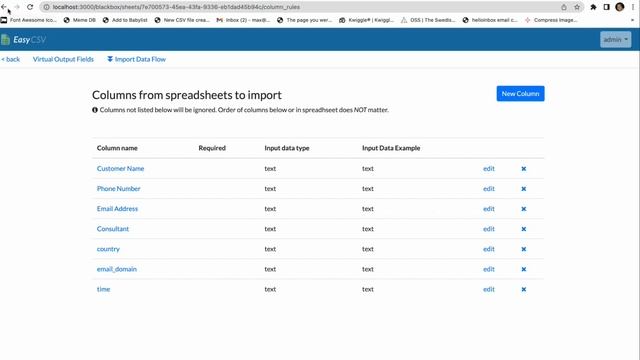
Task: Open the Import Data Flow link
Action: point(136,59)
